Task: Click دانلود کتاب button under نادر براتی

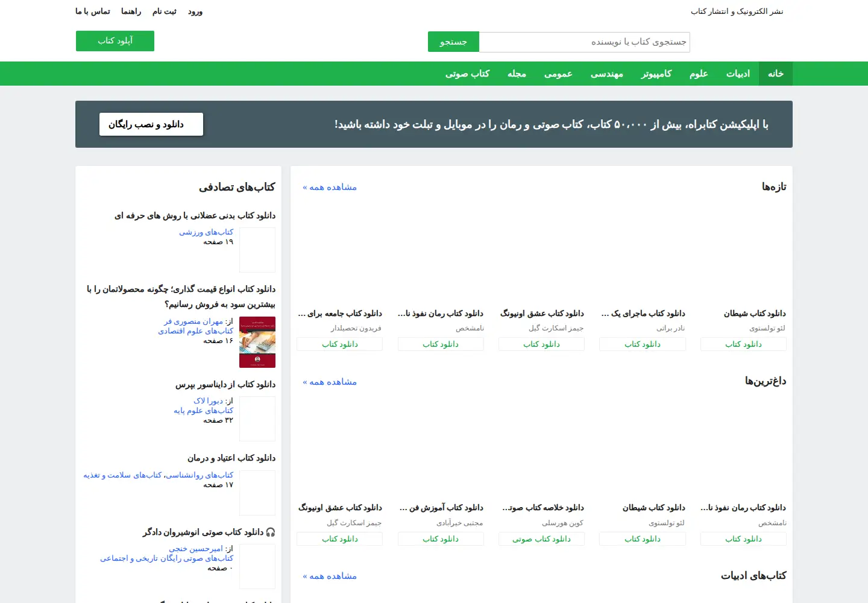Action: [x=643, y=344]
